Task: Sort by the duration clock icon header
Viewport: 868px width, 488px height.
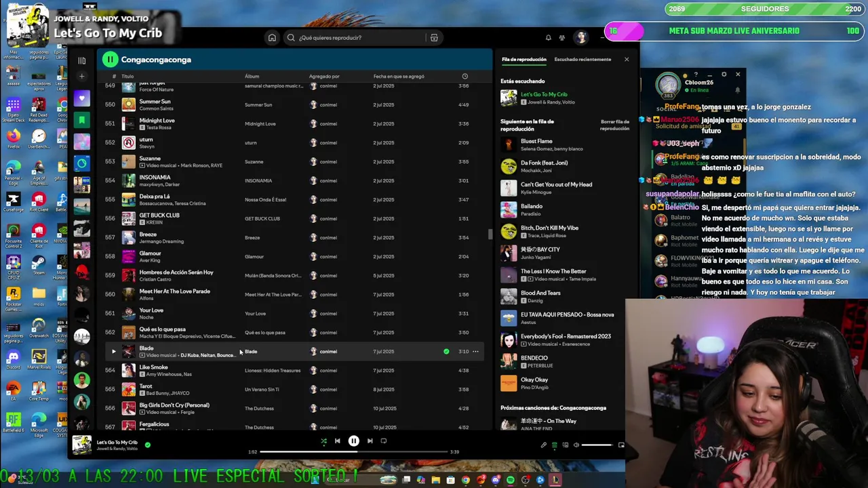Action: (465, 77)
